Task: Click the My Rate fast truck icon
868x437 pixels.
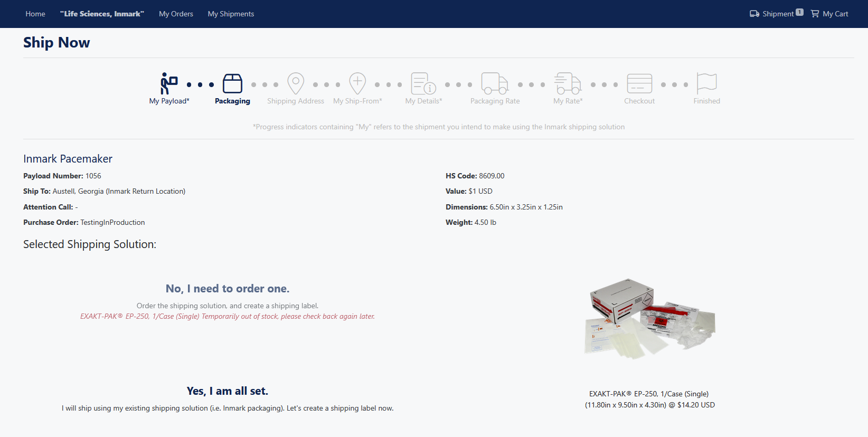Action: pos(568,83)
